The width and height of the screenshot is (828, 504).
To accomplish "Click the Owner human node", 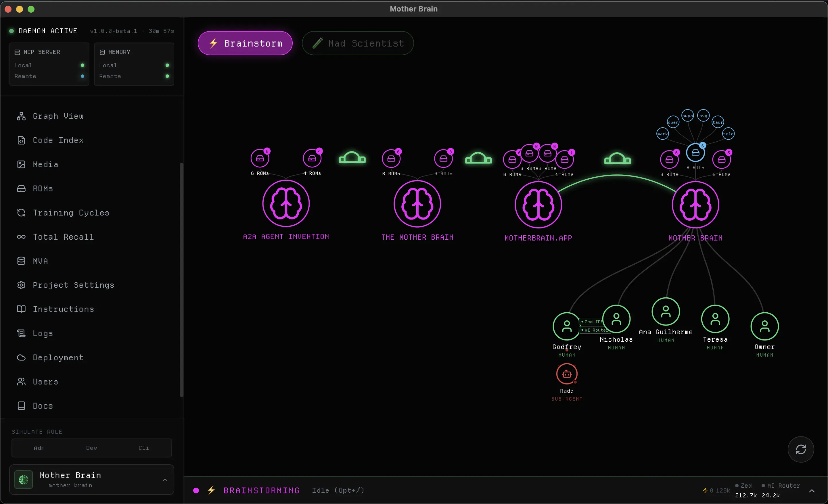I will [x=765, y=326].
